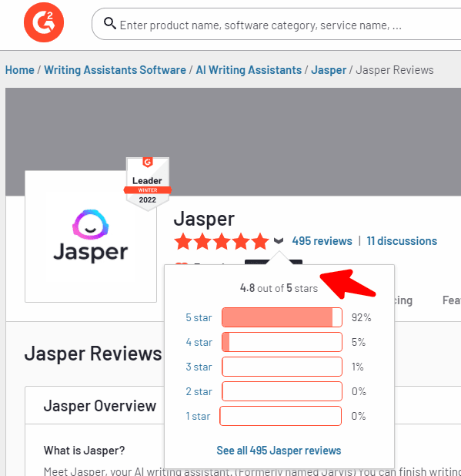Select 'What is Jasper?' text
Viewport: 461px width, 476px height.
pyautogui.click(x=85, y=451)
